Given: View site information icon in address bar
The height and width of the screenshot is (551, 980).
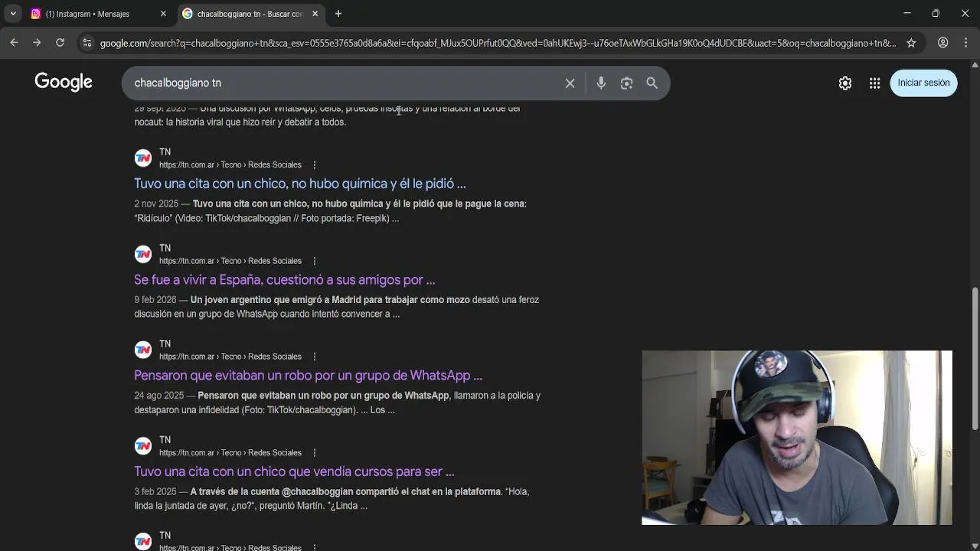Looking at the screenshot, I should tap(87, 43).
